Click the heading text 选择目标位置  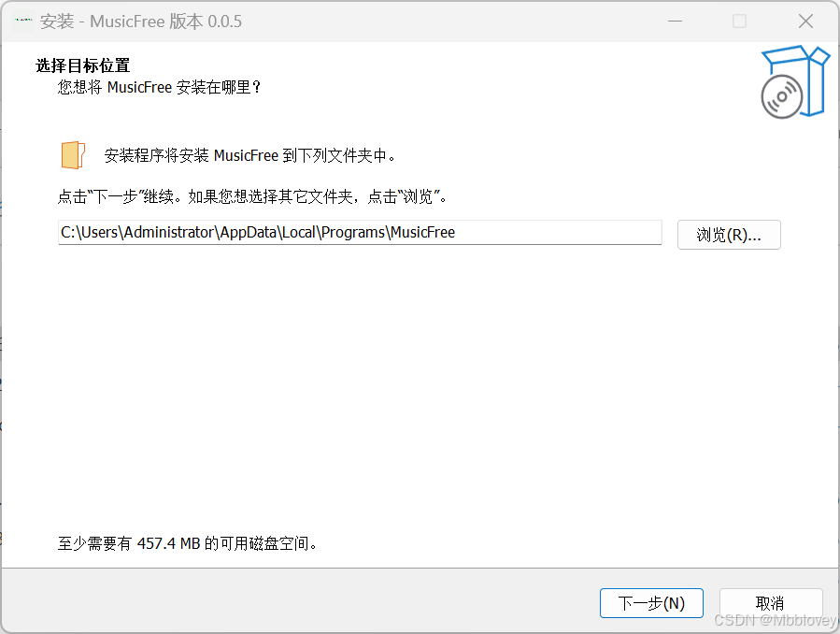pyautogui.click(x=83, y=65)
